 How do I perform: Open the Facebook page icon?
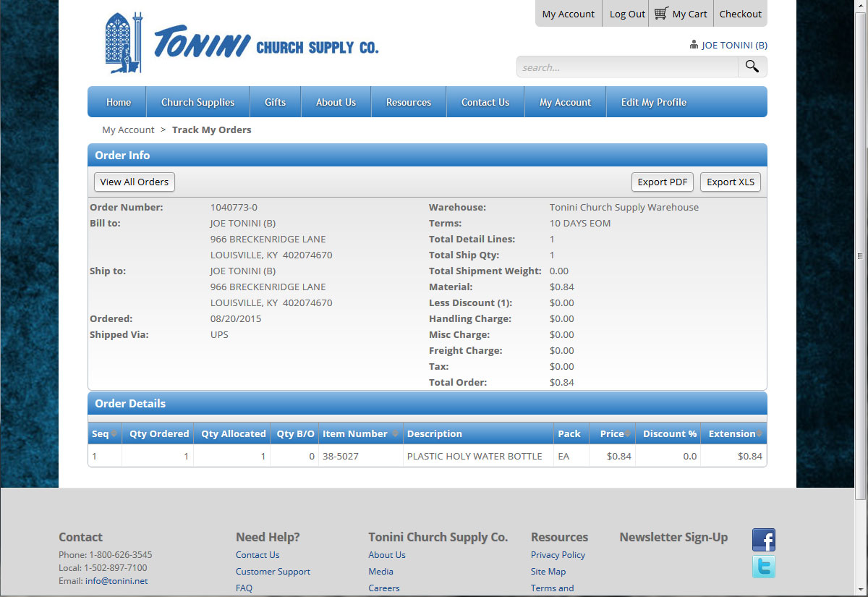coord(764,540)
